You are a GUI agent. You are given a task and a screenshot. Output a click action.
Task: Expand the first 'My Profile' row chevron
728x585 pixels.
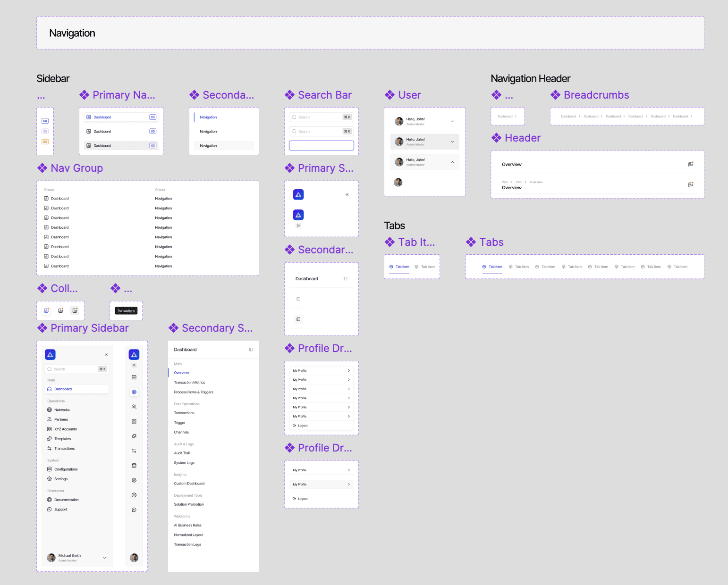[348, 370]
